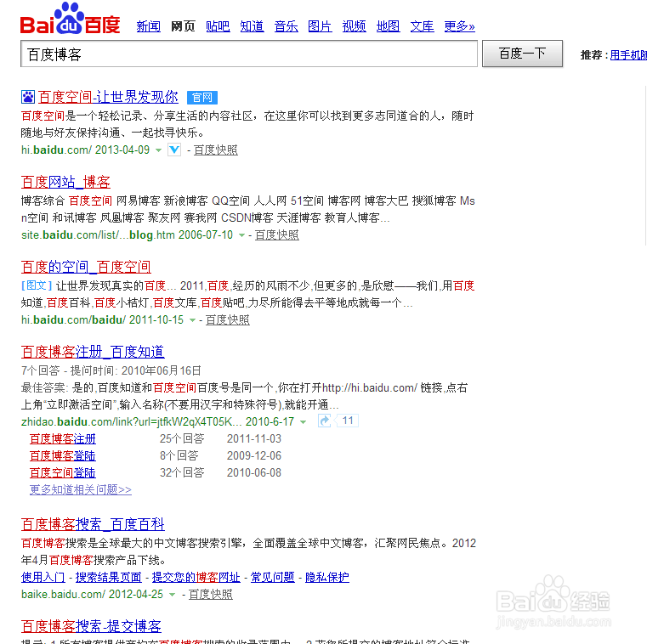
Task: Click the 11 count bubble
Action: point(347,421)
